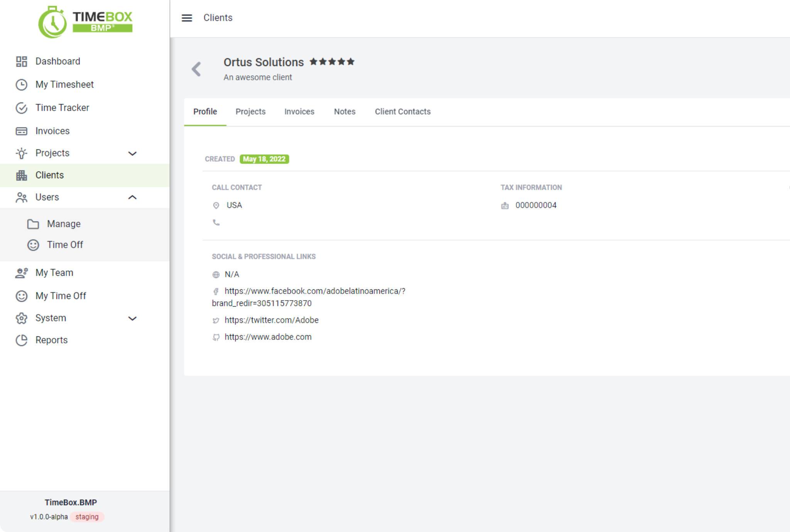Click the v1.0.0-alpha version label
The height and width of the screenshot is (532, 790).
tap(49, 517)
